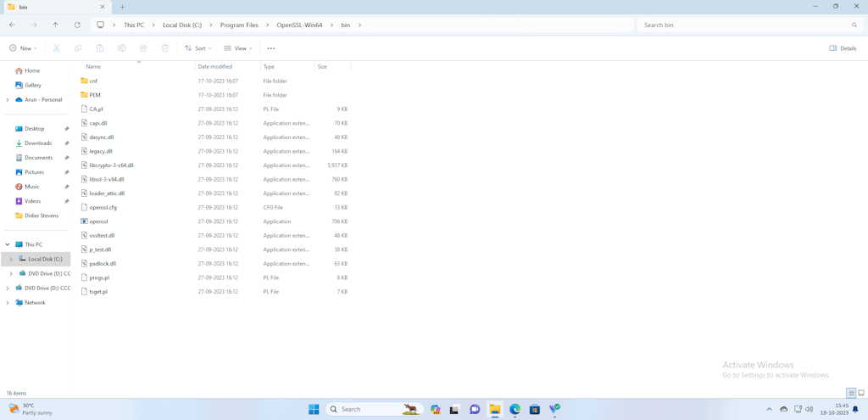Image resolution: width=868 pixels, height=420 pixels.
Task: Open the See more three-dots menu
Action: [270, 48]
